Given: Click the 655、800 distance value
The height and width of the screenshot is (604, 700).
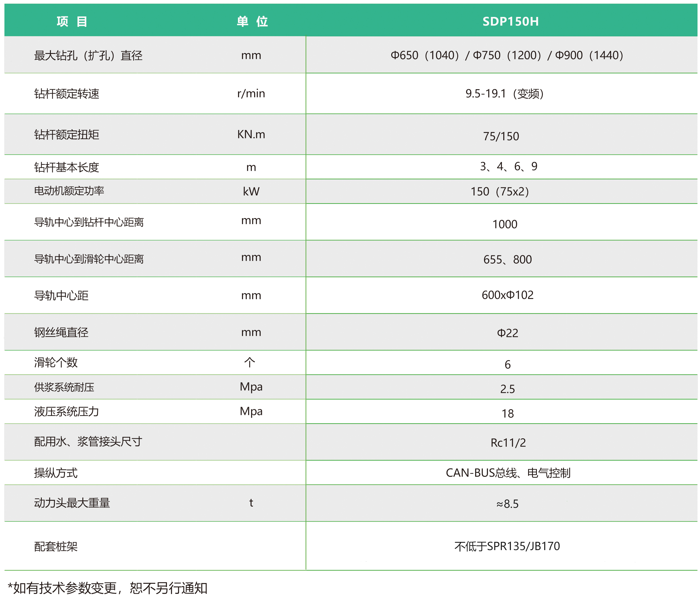Looking at the screenshot, I should point(508,259).
